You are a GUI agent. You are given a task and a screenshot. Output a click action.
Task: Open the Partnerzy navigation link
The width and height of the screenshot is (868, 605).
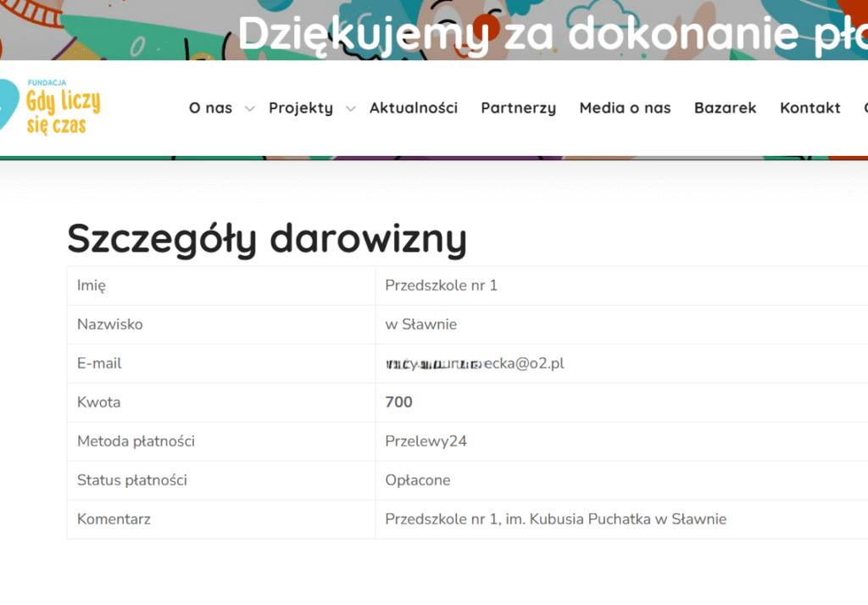518,108
